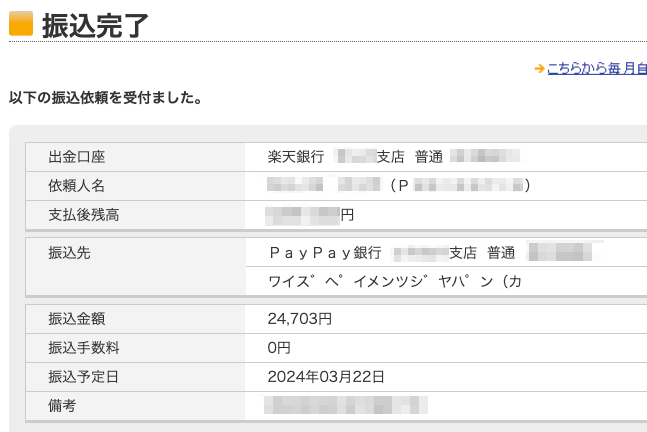Click the 振込金額 row label
Viewport: 647px width, 432px height.
point(77,319)
